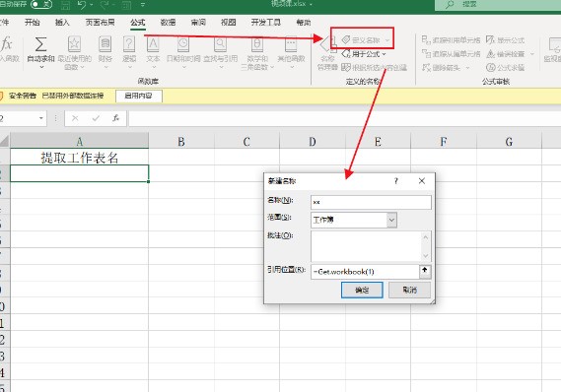Click the formula bar fx icon
The height and width of the screenshot is (392, 561).
[116, 118]
